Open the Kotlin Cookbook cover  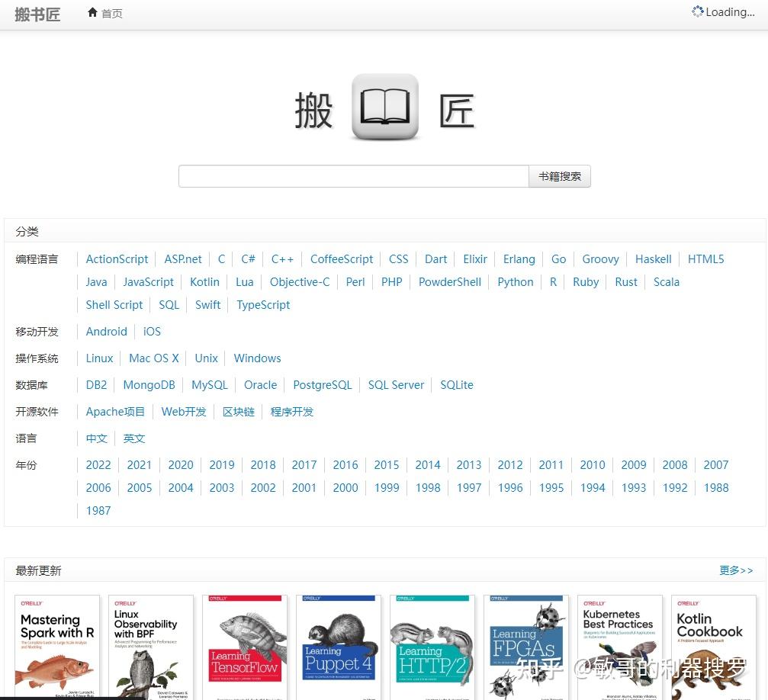pos(714,647)
